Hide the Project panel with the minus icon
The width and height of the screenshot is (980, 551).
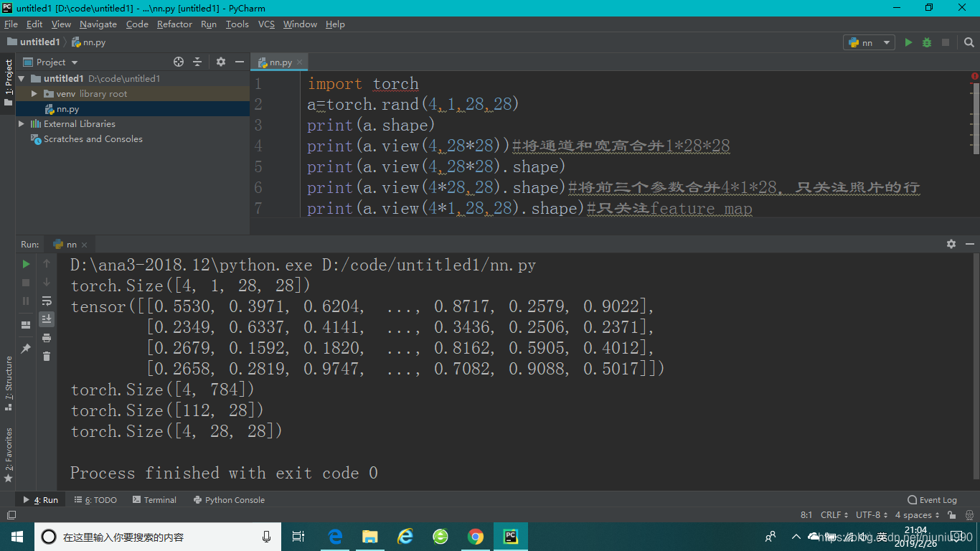click(240, 62)
